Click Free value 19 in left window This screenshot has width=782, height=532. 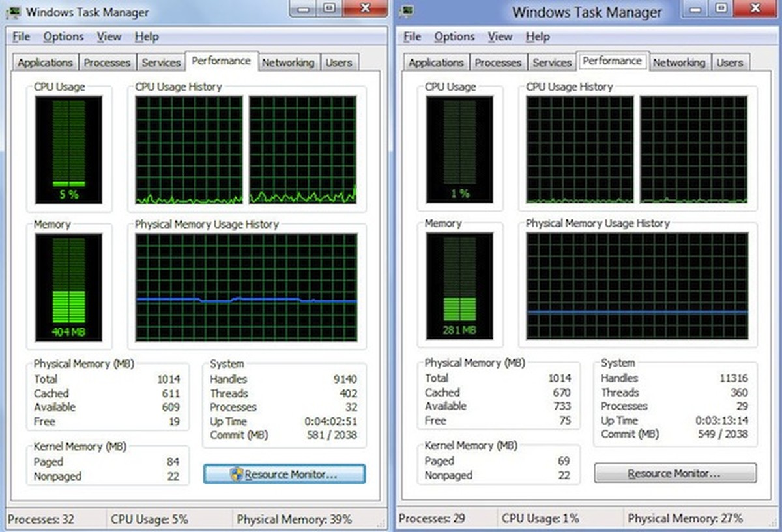click(173, 421)
